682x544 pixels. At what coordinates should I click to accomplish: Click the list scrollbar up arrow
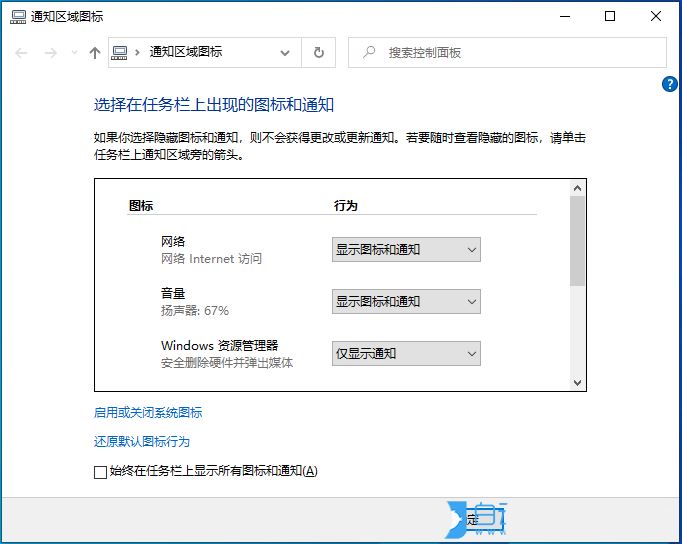(x=578, y=188)
